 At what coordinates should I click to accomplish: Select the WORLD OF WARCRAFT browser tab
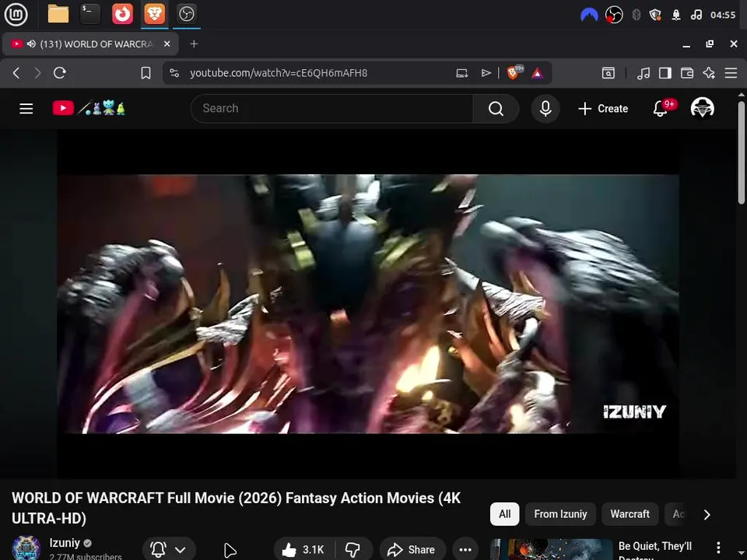90,44
